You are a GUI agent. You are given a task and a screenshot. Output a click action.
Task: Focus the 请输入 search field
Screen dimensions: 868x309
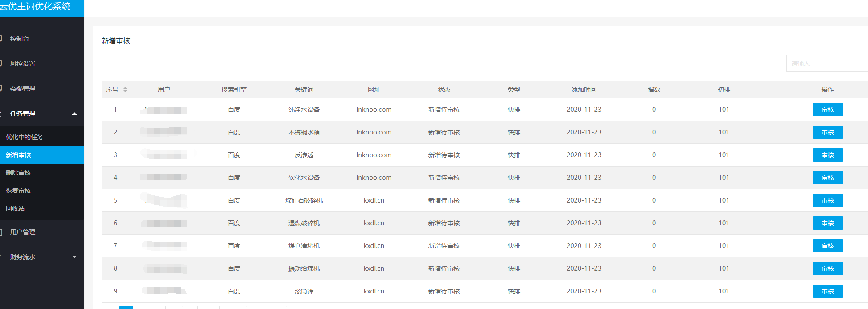pyautogui.click(x=827, y=64)
